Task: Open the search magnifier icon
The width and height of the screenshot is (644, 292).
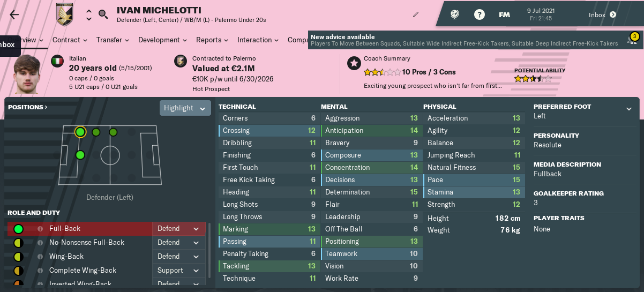Action: point(103,14)
